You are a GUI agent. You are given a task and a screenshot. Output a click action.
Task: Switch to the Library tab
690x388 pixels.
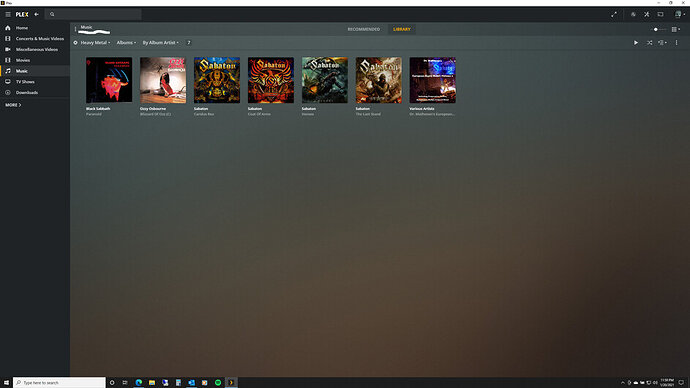pos(402,29)
